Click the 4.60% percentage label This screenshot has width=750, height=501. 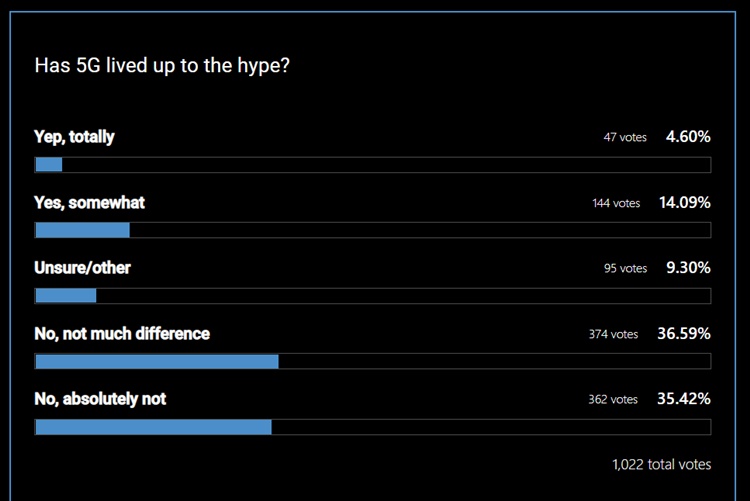(x=688, y=137)
